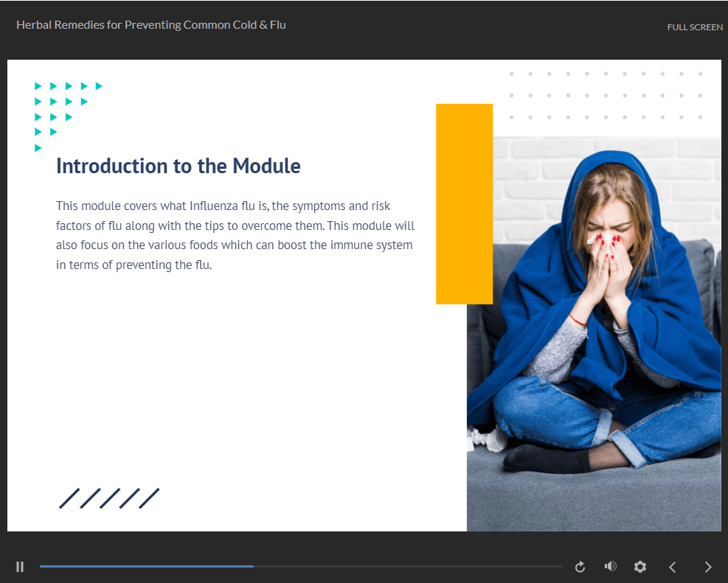
Task: Advance to the next slide
Action: click(x=708, y=567)
